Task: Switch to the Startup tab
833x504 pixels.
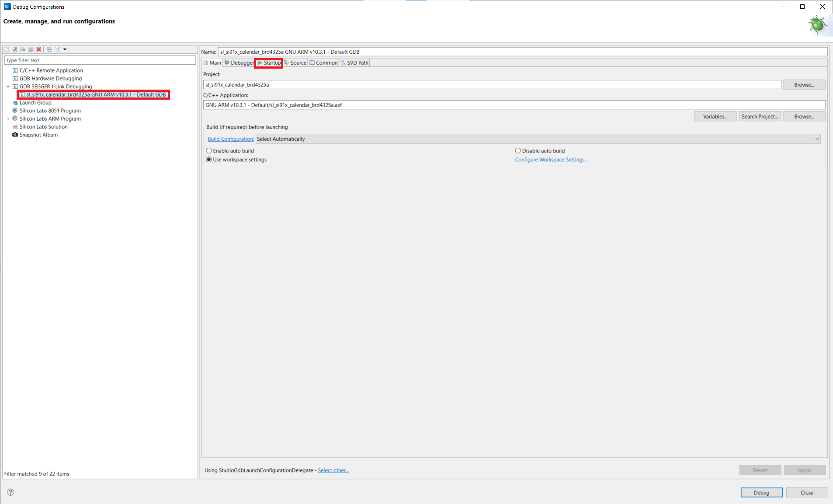Action: pos(269,63)
